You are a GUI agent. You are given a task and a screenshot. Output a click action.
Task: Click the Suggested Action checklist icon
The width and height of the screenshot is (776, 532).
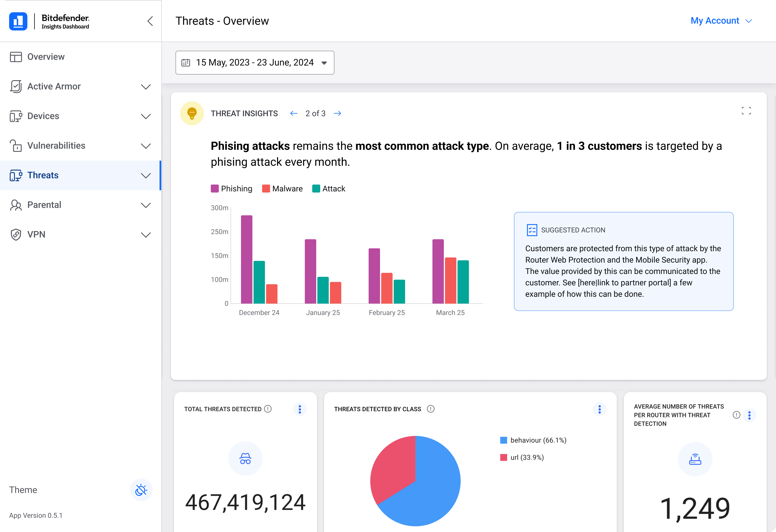pyautogui.click(x=532, y=230)
